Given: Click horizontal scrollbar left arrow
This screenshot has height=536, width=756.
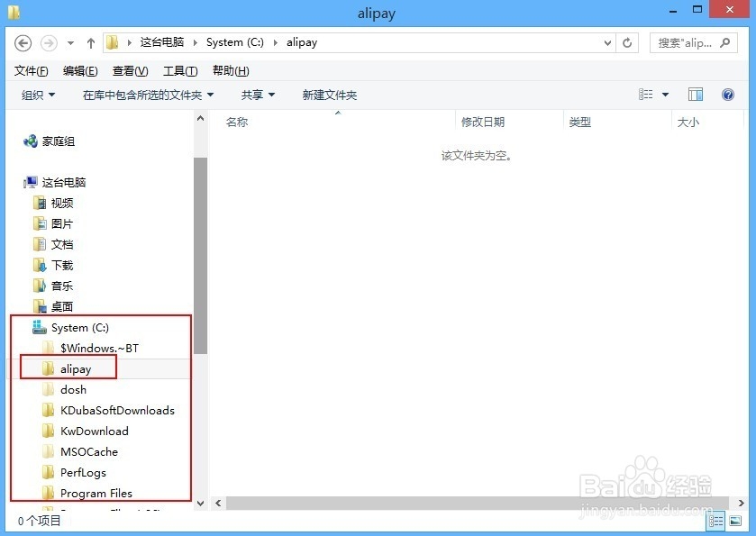Looking at the screenshot, I should [x=218, y=504].
